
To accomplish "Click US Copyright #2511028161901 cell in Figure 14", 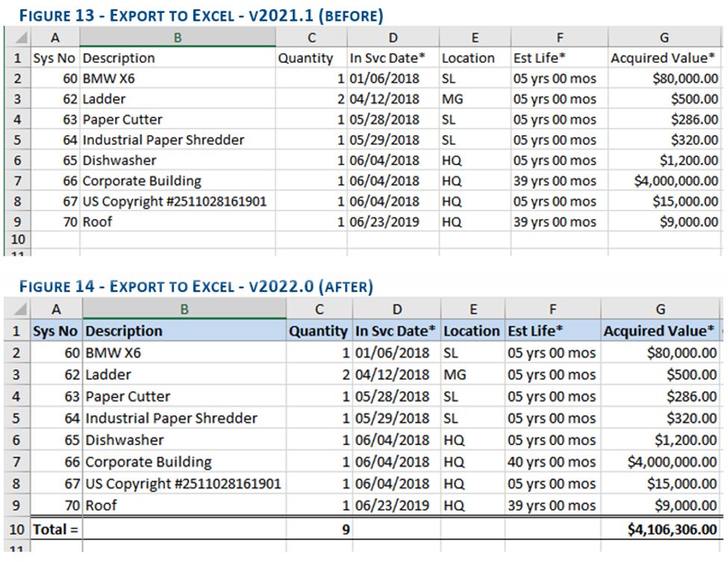I will pyautogui.click(x=184, y=484).
